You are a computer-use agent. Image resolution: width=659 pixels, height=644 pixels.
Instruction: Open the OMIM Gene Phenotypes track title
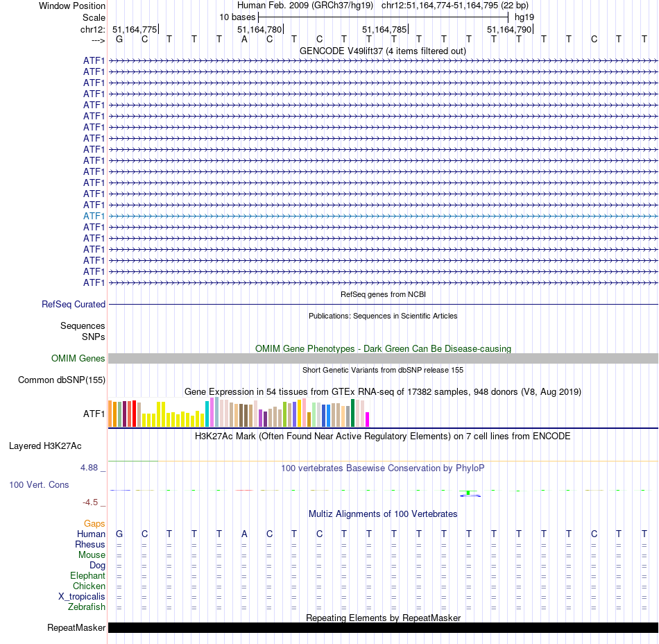[x=383, y=348]
